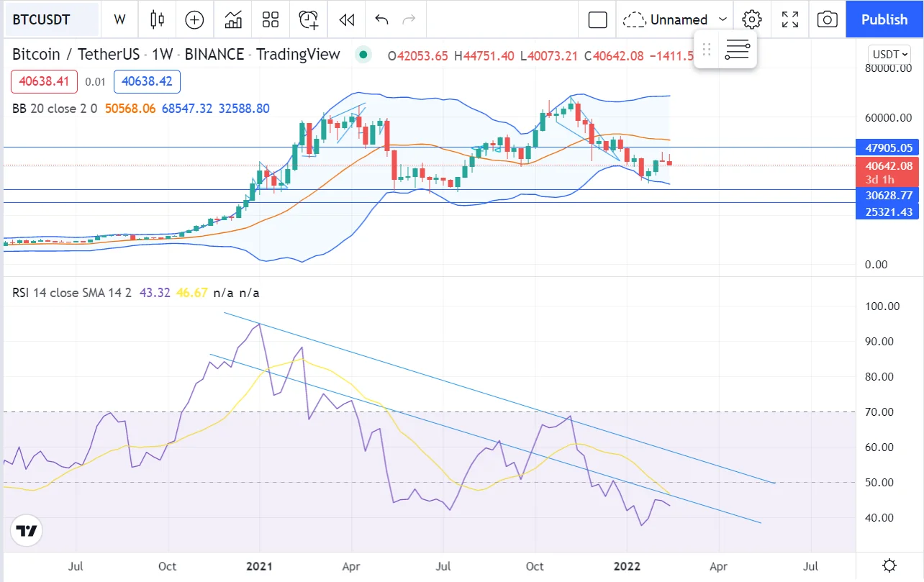Change the W weekly interval selector
The width and height of the screenshot is (924, 582).
pyautogui.click(x=119, y=19)
